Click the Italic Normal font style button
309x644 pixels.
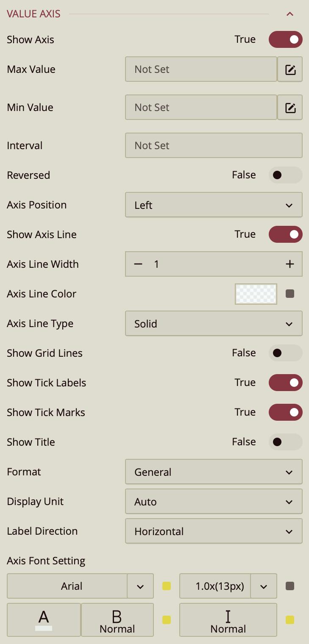coord(228,620)
